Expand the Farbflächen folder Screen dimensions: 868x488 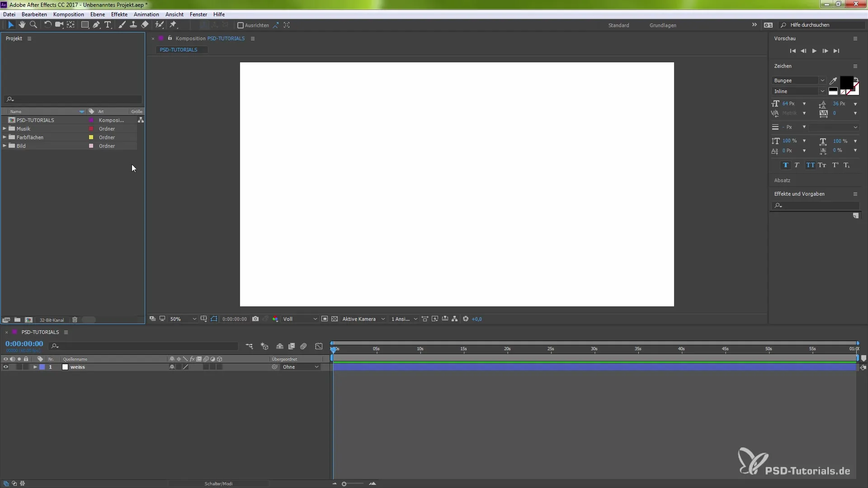click(x=5, y=137)
